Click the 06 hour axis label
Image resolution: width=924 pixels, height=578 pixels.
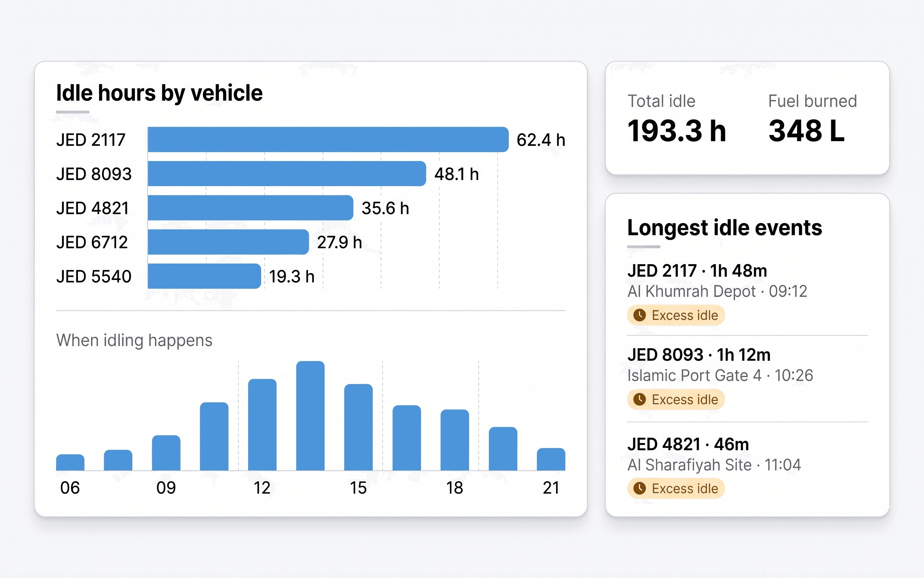tap(70, 488)
